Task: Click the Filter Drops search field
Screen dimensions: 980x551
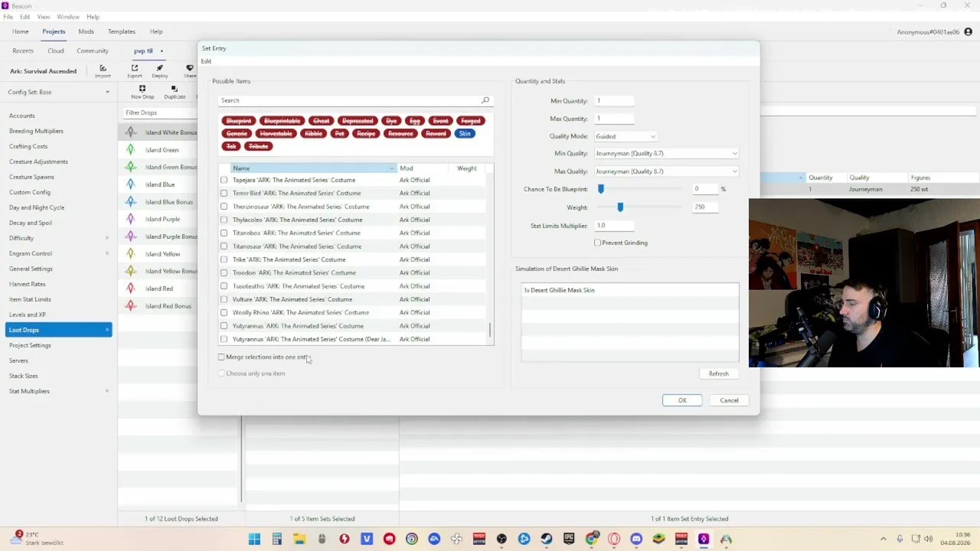Action: (159, 112)
